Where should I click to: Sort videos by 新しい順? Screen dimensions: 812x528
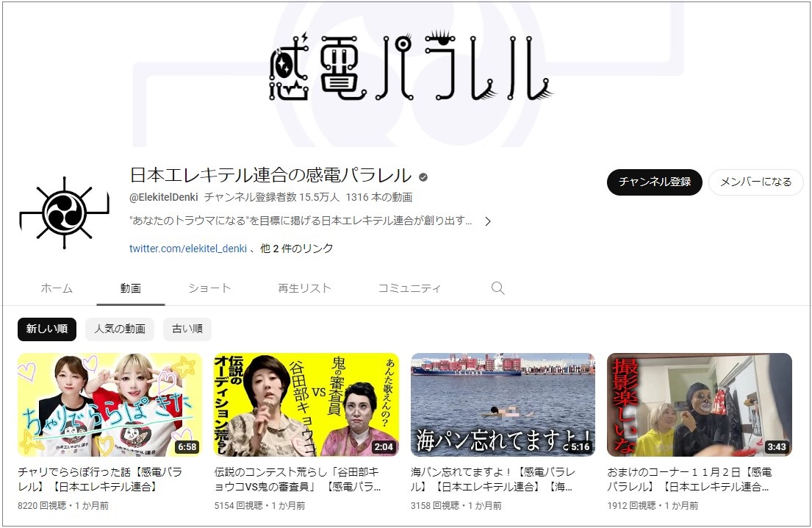coord(47,329)
